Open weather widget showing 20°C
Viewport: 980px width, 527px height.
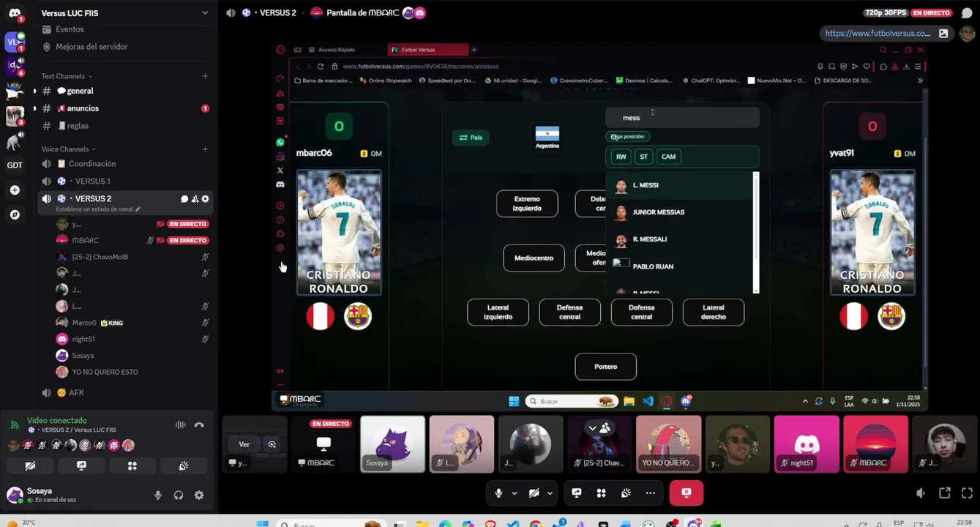(x=20, y=523)
